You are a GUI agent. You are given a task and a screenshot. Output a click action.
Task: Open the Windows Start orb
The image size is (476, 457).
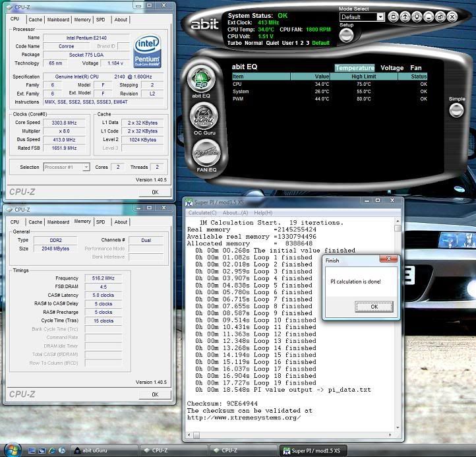pos(12,450)
